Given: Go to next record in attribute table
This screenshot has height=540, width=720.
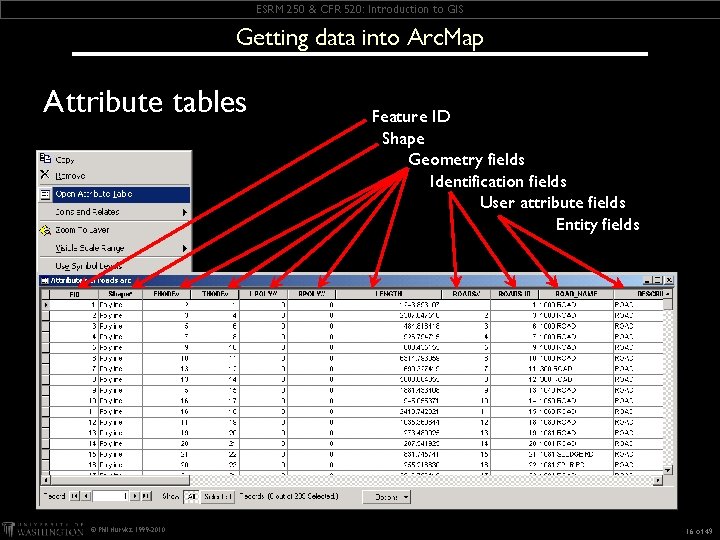Looking at the screenshot, I should (x=135, y=496).
